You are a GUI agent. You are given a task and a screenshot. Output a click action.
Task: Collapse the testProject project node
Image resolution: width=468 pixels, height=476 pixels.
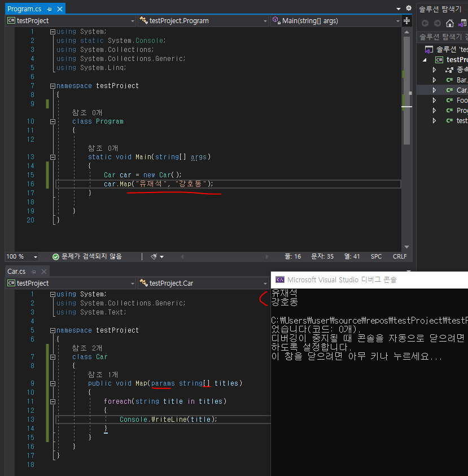[x=425, y=59]
